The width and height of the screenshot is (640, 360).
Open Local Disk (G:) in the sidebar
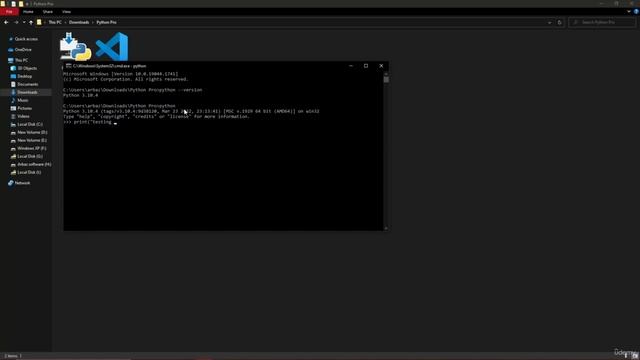(27, 156)
